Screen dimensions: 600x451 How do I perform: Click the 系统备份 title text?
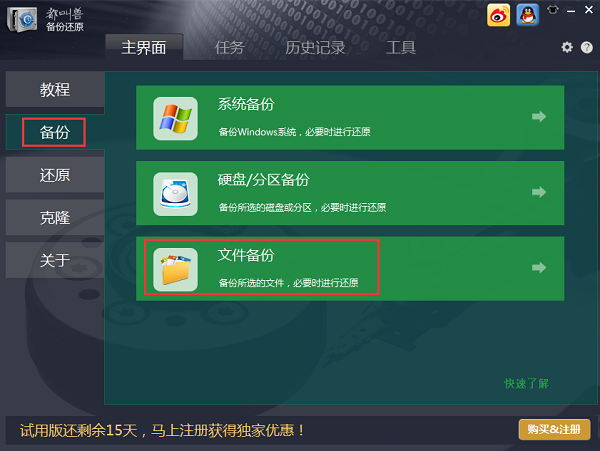[x=246, y=104]
